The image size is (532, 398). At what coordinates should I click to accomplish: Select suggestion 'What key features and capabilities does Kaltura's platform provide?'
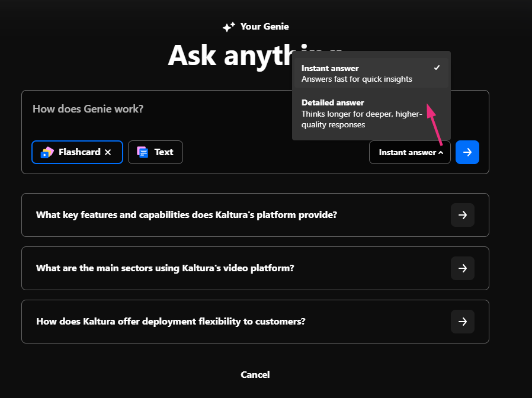255,215
